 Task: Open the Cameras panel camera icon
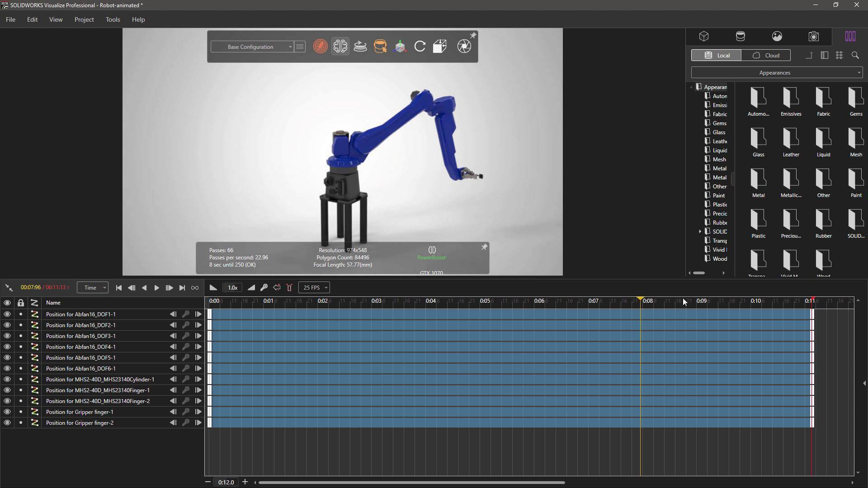pos(814,36)
